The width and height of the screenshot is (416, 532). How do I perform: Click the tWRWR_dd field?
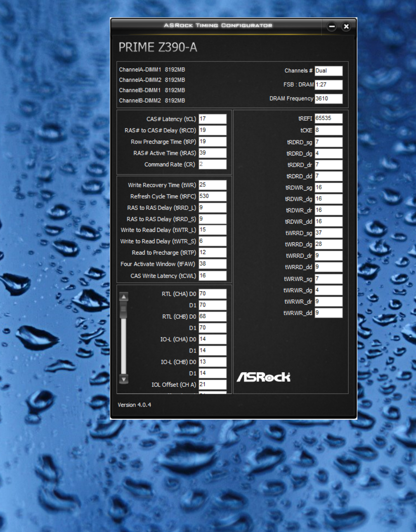point(329,313)
